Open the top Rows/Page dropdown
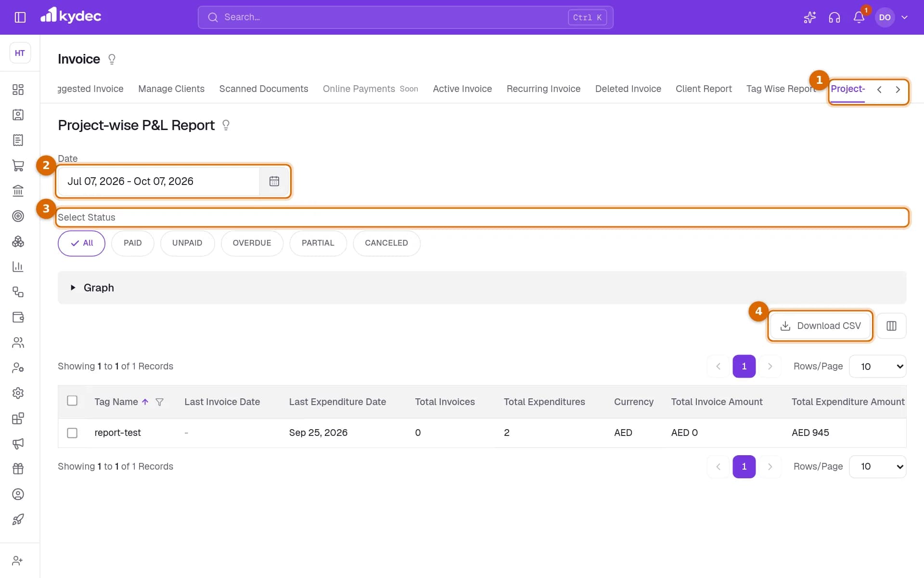Image resolution: width=924 pixels, height=578 pixels. coord(878,367)
